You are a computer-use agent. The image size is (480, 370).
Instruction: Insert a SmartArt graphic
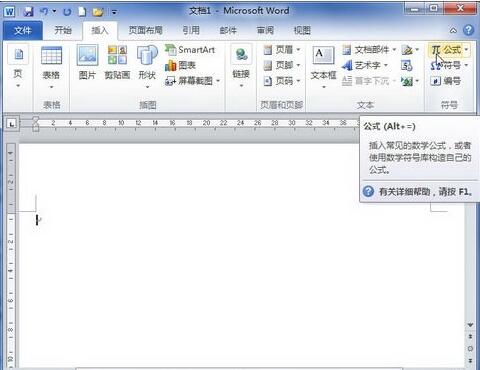pos(190,50)
